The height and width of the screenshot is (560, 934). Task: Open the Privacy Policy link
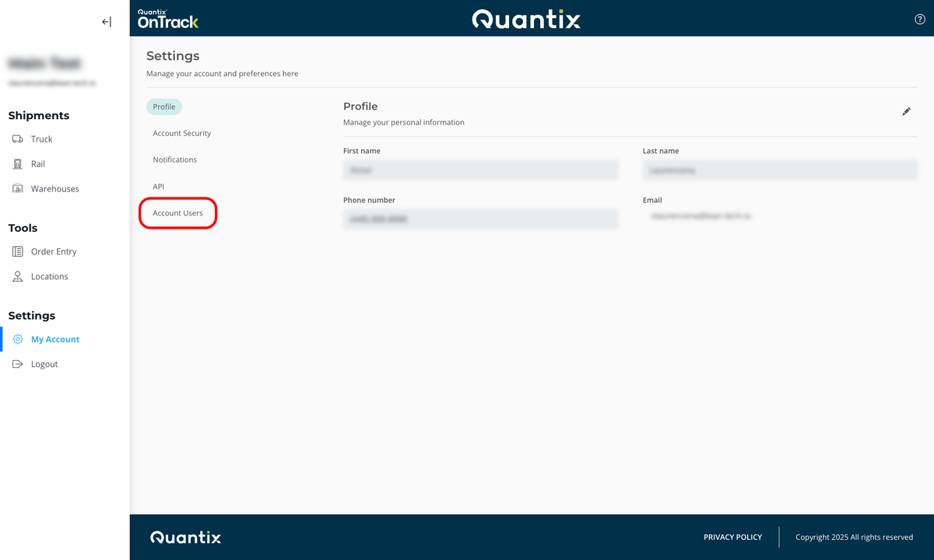(732, 537)
